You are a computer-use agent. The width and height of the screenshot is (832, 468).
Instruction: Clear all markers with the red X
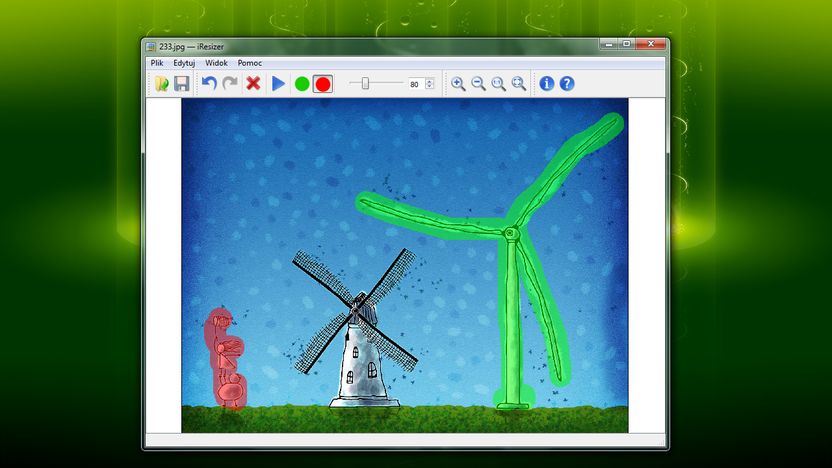click(253, 84)
